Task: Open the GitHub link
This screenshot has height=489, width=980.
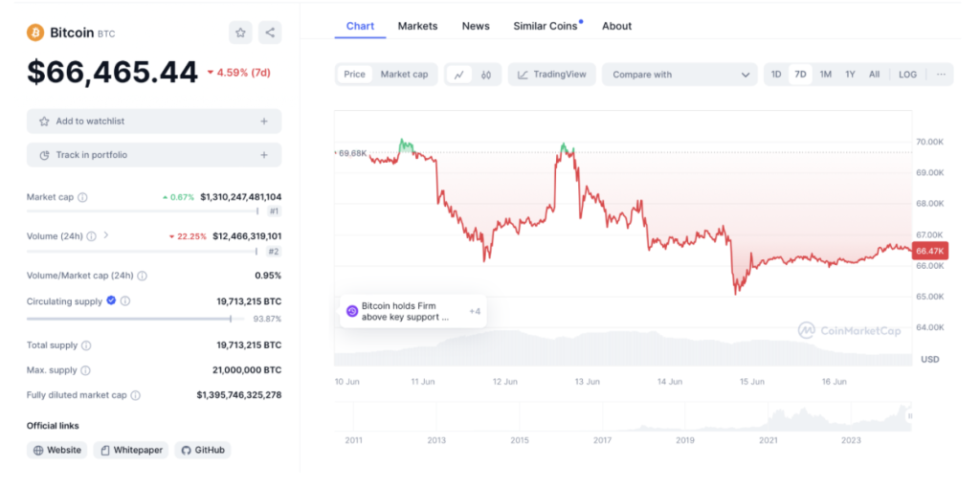Action: click(x=203, y=450)
